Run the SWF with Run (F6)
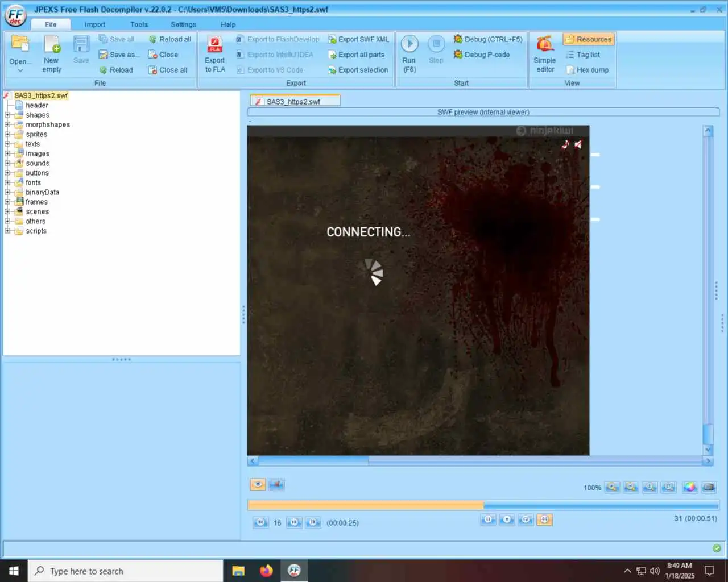Viewport: 728px width, 582px height. pyautogui.click(x=409, y=54)
